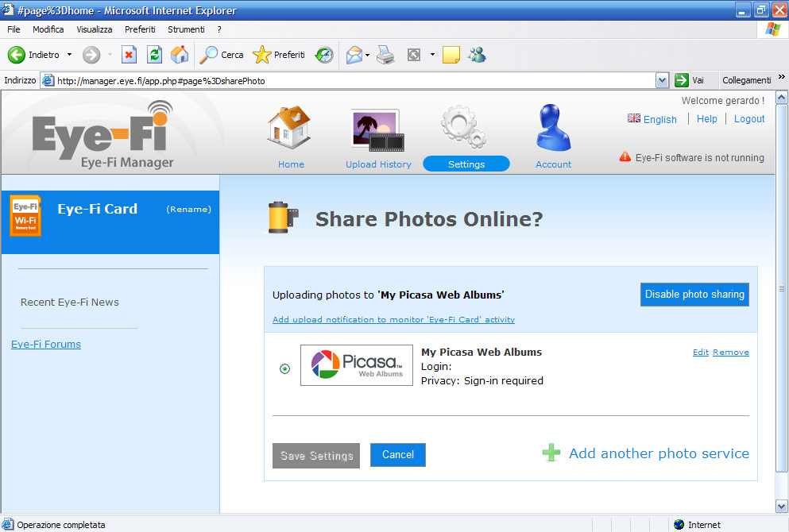Open browsing history clock icon
The height and width of the screenshot is (532, 789).
[x=324, y=55]
